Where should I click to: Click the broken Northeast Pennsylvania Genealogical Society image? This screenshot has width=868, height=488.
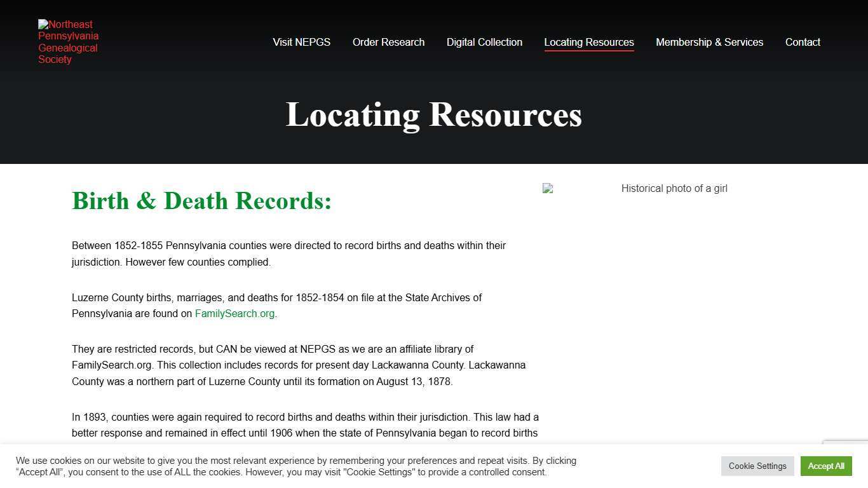point(68,41)
